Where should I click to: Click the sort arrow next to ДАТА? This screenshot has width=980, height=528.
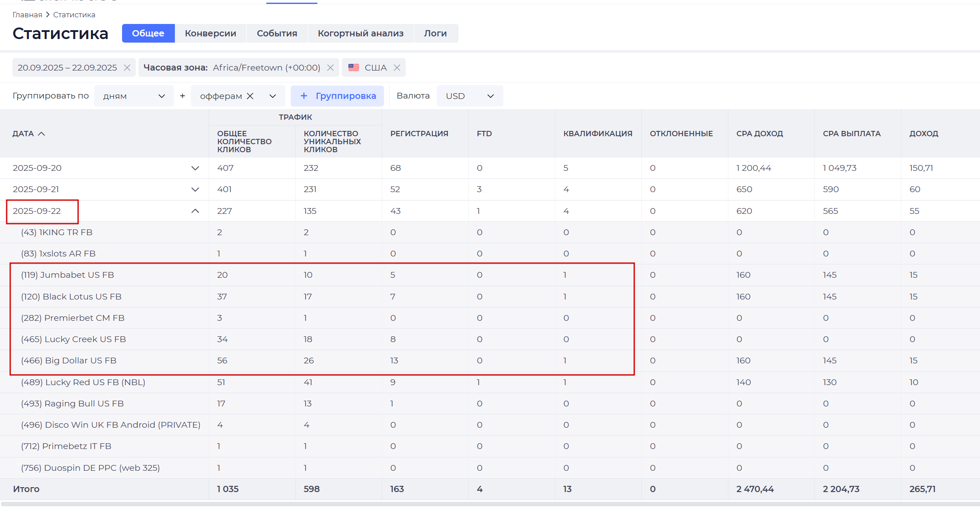click(x=41, y=134)
